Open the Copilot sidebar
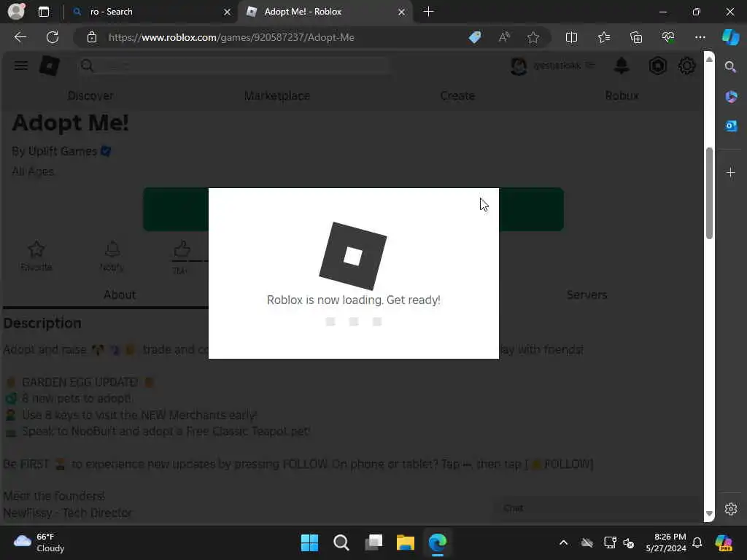Image resolution: width=747 pixels, height=560 pixels. tap(730, 37)
